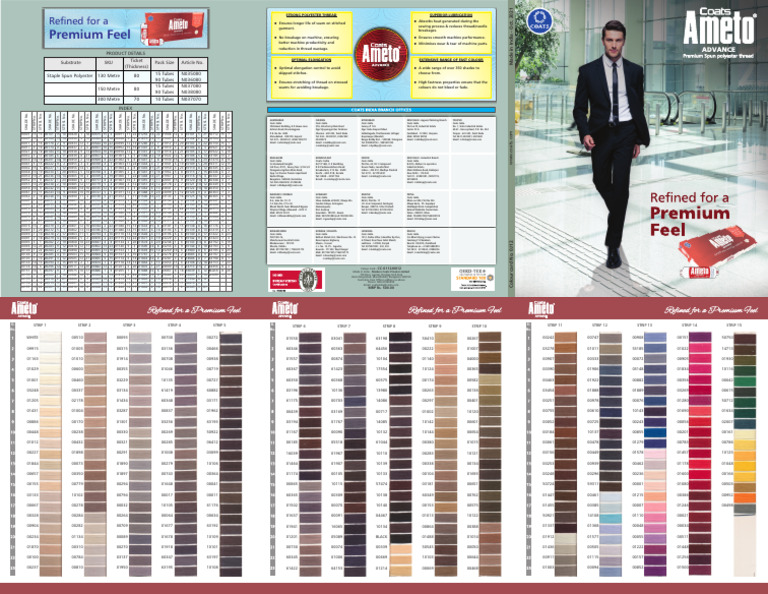Image resolution: width=768 pixels, height=594 pixels.
Task: Click the 'COATS INDIA BRANCH OFFICES' header bar
Action: tap(381, 110)
